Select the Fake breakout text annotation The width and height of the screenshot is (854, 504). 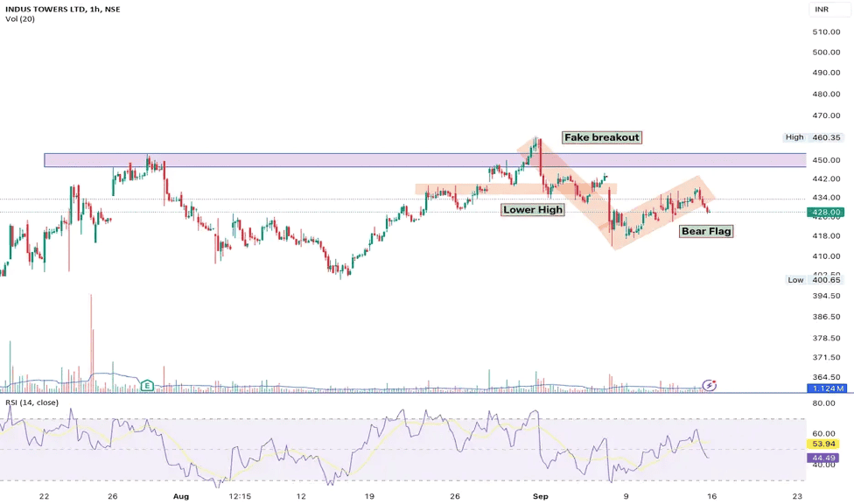pyautogui.click(x=601, y=136)
